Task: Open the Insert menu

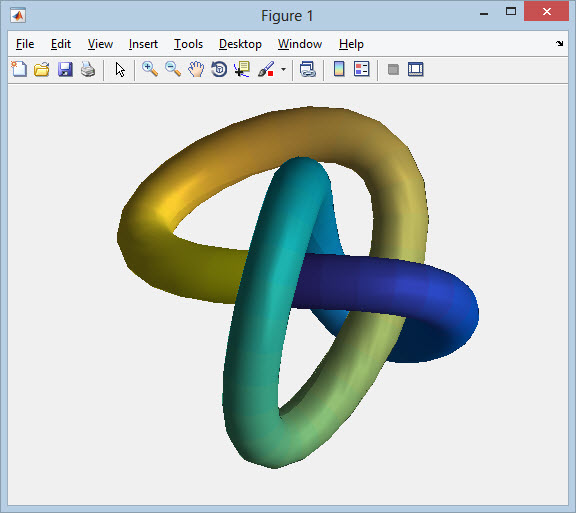Action: pos(143,44)
